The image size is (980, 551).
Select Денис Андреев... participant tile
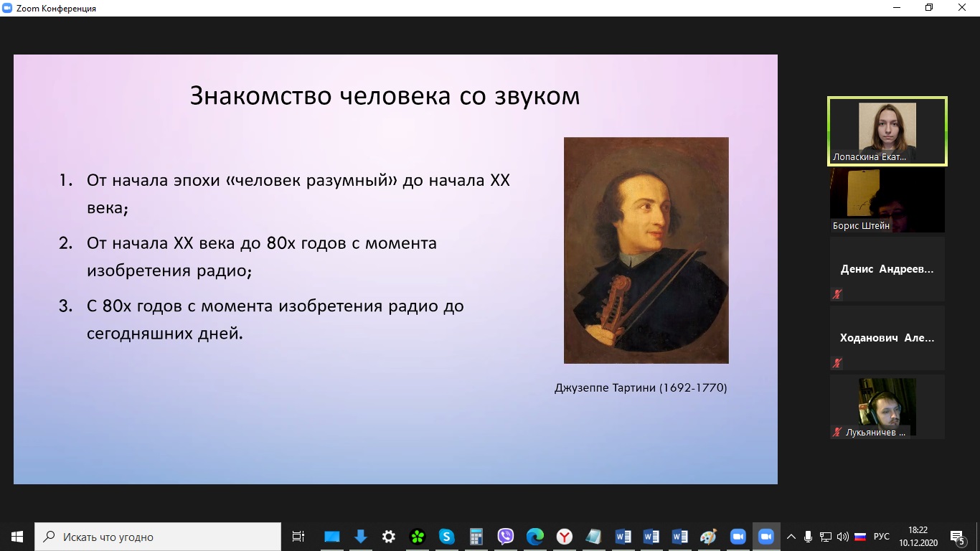(887, 269)
